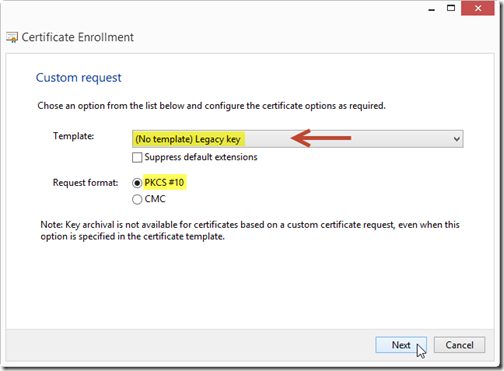Screen dimensions: 504x371
Task: Select the PKCS #10 request format
Action: click(137, 183)
